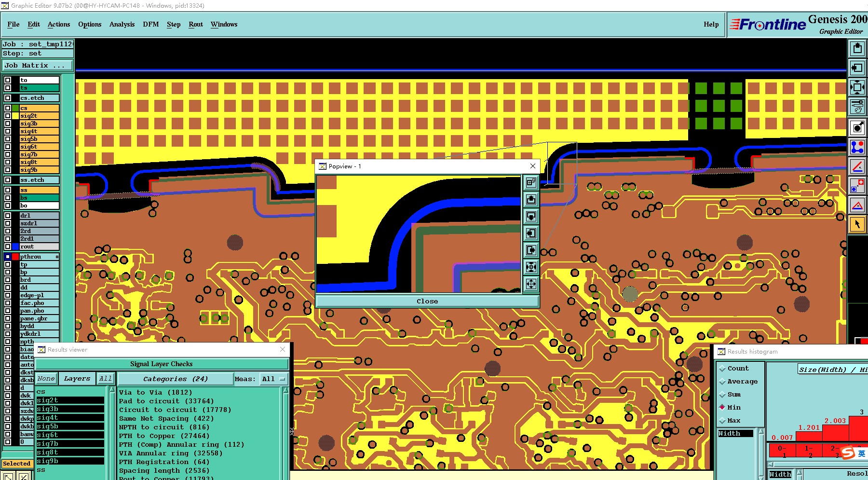Click Popview top zoom-window icon
Screen dimensions: 868x480
(531, 182)
